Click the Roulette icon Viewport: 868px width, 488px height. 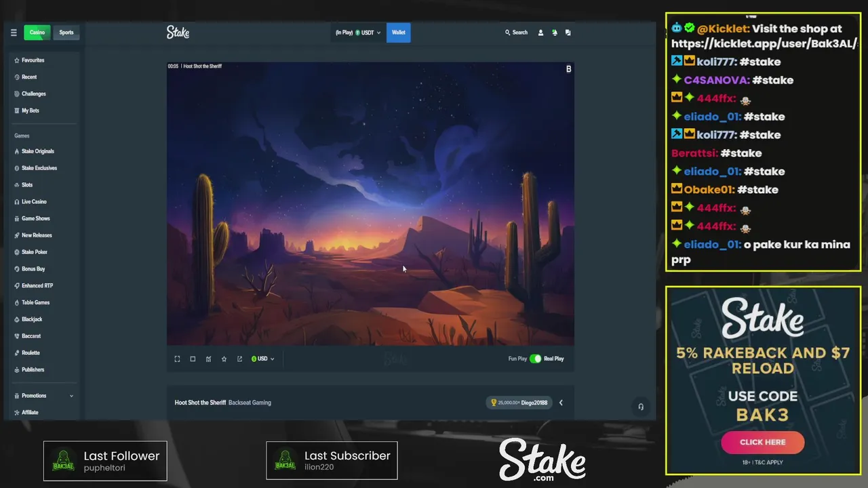pos(16,353)
